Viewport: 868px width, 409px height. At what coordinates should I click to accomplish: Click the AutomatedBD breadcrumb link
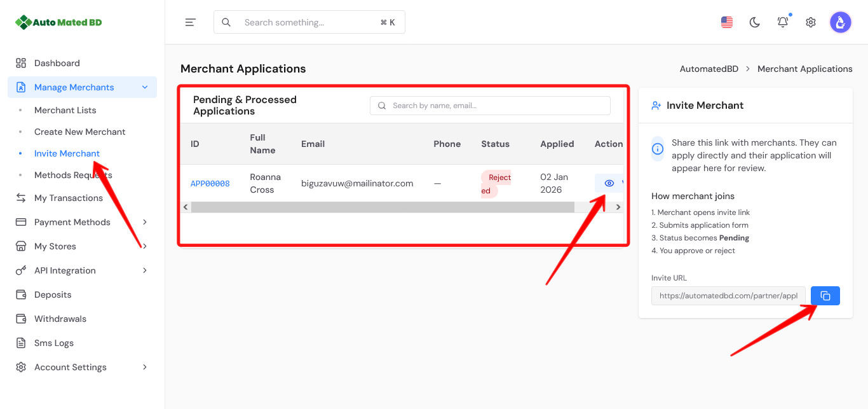pyautogui.click(x=709, y=69)
